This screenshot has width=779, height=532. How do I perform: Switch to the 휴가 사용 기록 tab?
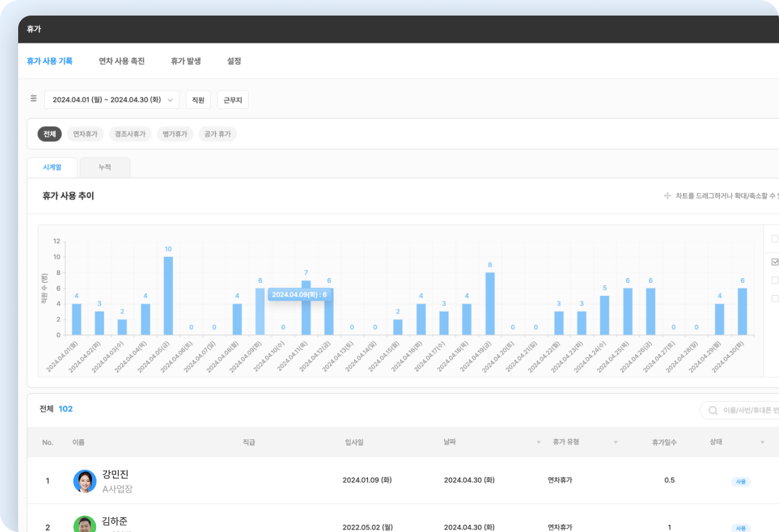coord(49,61)
